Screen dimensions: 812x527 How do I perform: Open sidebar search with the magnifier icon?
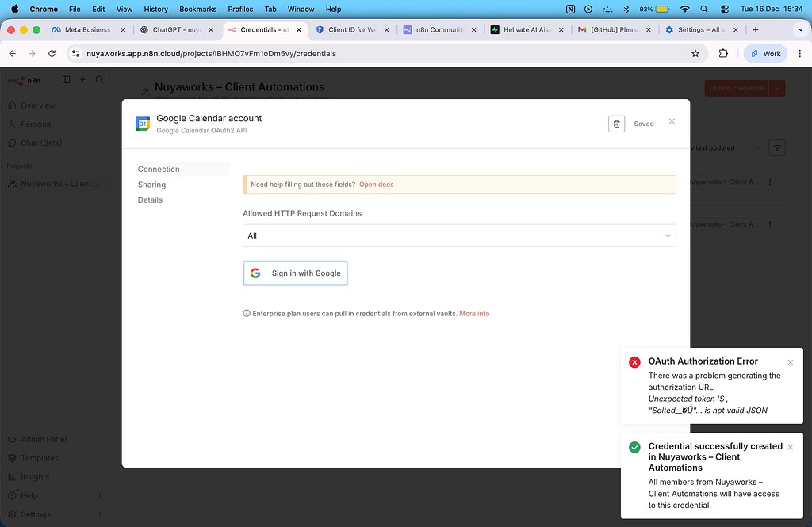[x=98, y=79]
